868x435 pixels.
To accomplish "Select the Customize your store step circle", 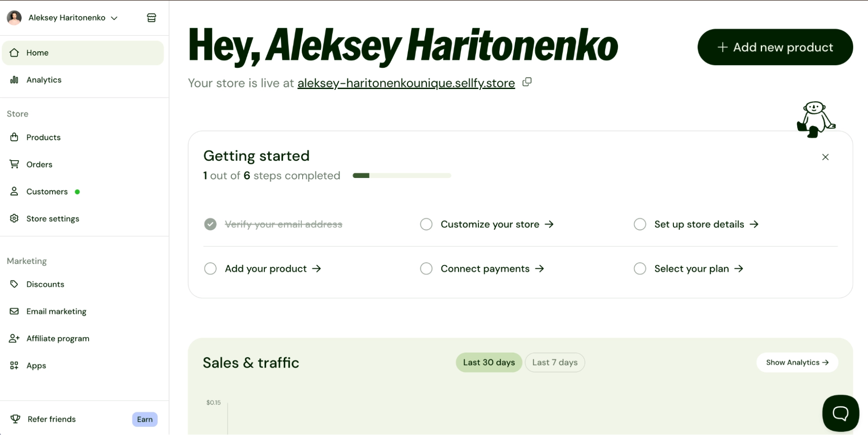I will pos(426,224).
